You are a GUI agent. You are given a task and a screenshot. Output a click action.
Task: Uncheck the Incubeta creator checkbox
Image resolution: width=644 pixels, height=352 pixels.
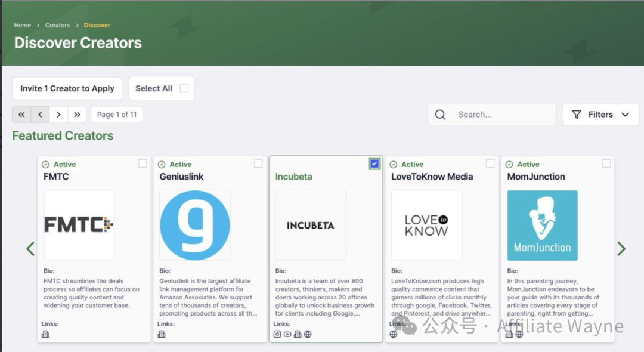pos(374,163)
